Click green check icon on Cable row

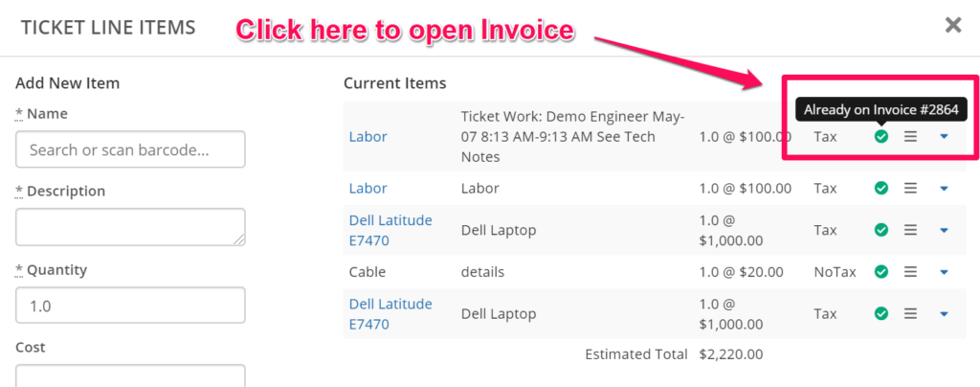coord(881,272)
